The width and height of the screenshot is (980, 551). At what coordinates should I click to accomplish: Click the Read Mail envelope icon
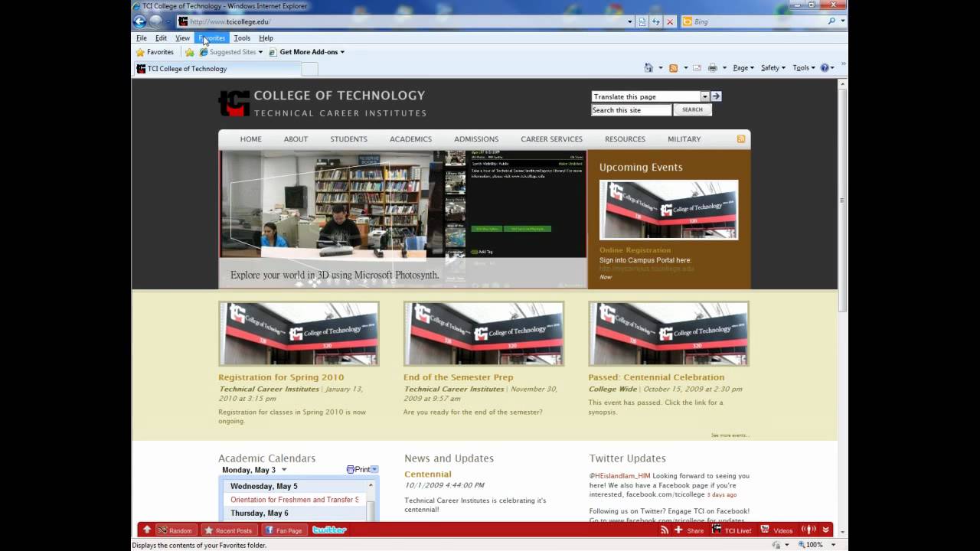click(697, 68)
